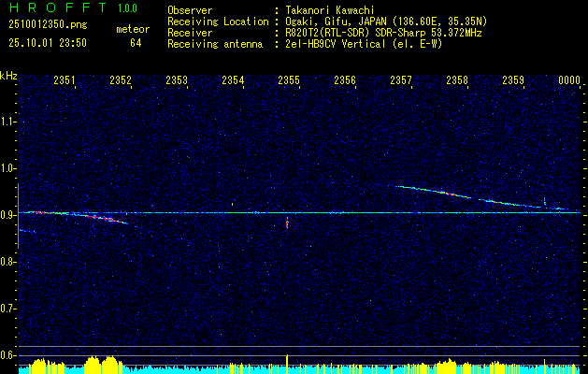Click the 0000 time axis marker
Image resolution: width=588 pixels, height=374 pixels.
pos(569,79)
